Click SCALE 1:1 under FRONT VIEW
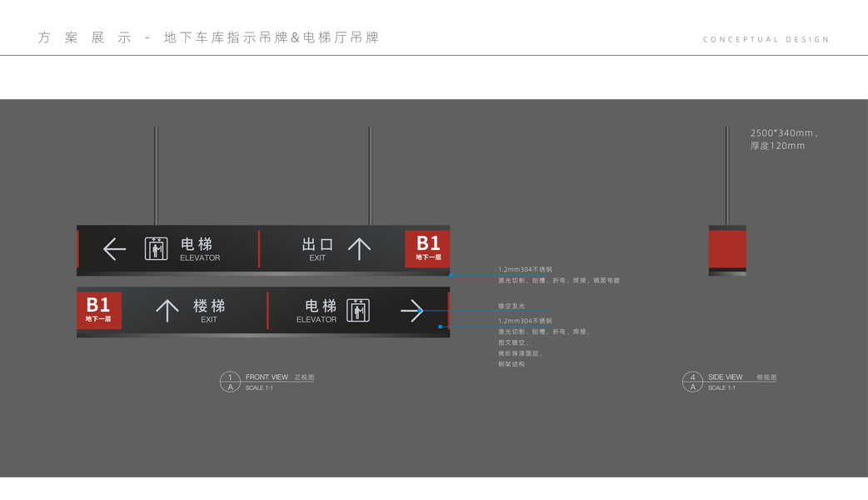 coord(259,387)
